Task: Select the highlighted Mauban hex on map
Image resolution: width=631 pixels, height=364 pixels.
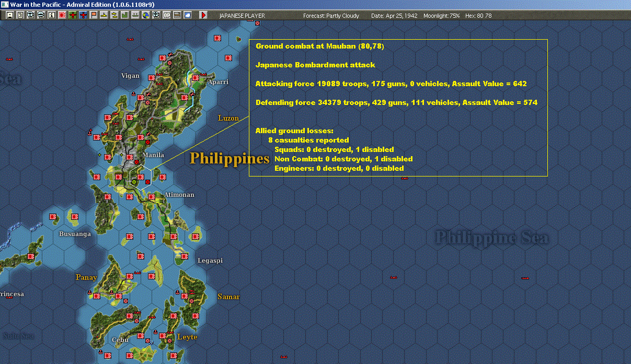Action: point(141,177)
